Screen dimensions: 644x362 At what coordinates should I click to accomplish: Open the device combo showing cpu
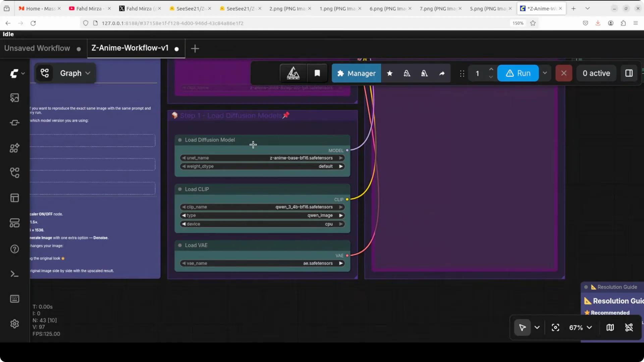(262, 224)
